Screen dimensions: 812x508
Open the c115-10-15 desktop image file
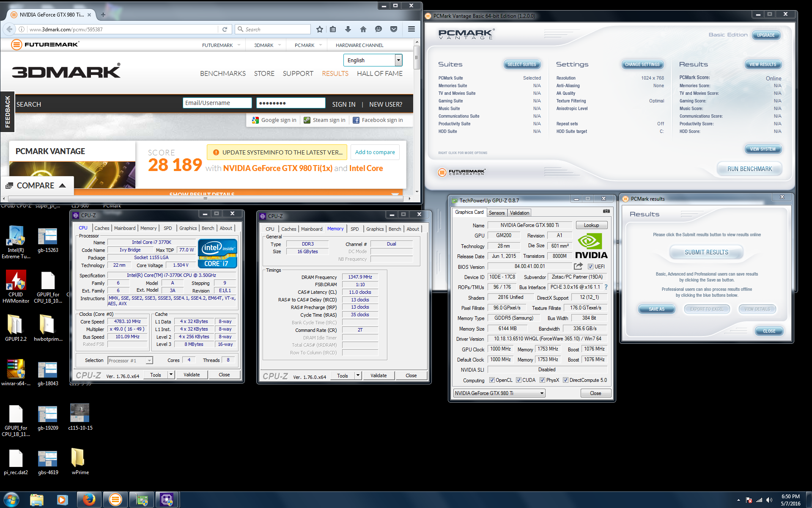click(x=80, y=417)
